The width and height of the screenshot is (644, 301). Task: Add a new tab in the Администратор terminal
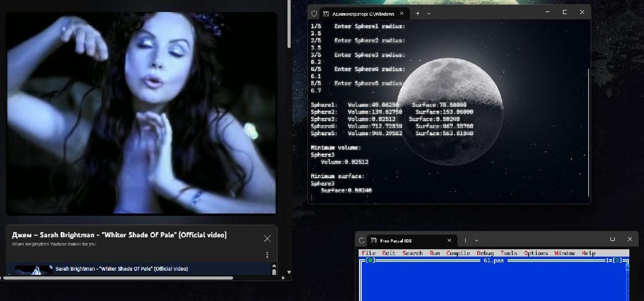pyautogui.click(x=418, y=13)
